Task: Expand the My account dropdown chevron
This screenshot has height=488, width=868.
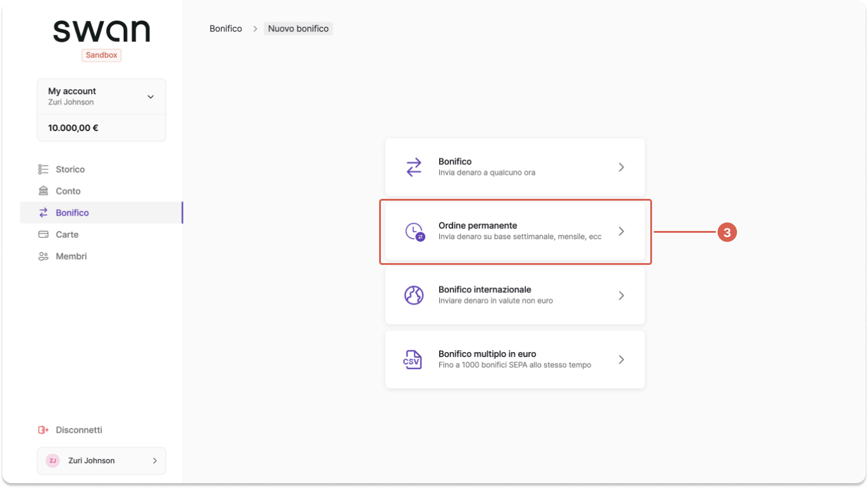Action: 150,97
